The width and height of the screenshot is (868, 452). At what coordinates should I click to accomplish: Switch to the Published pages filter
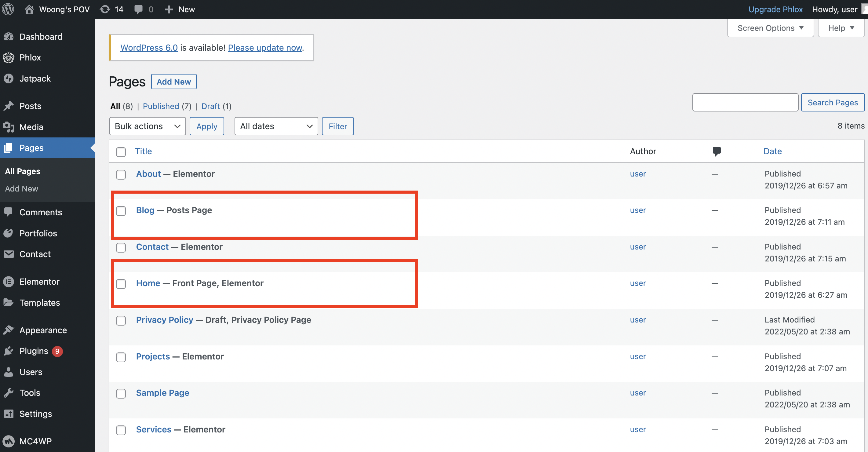tap(161, 106)
